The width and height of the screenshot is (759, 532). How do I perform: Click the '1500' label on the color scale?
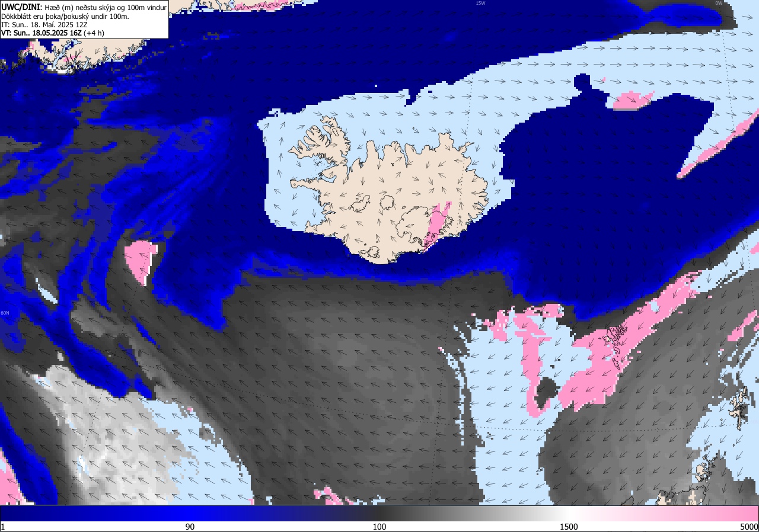pos(569,527)
